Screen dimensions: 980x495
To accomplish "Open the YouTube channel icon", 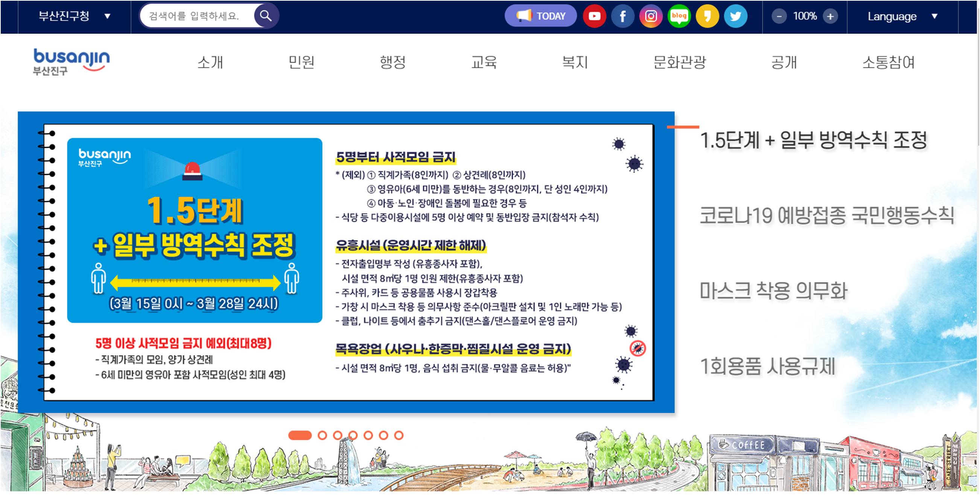I will coord(594,16).
